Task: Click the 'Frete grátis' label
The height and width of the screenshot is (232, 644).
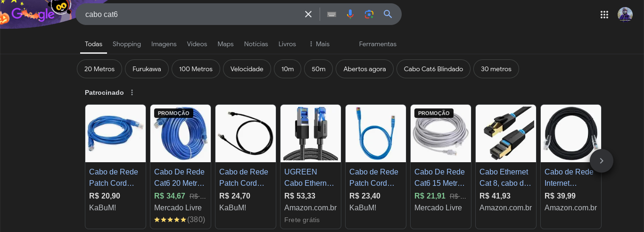Action: pyautogui.click(x=302, y=220)
